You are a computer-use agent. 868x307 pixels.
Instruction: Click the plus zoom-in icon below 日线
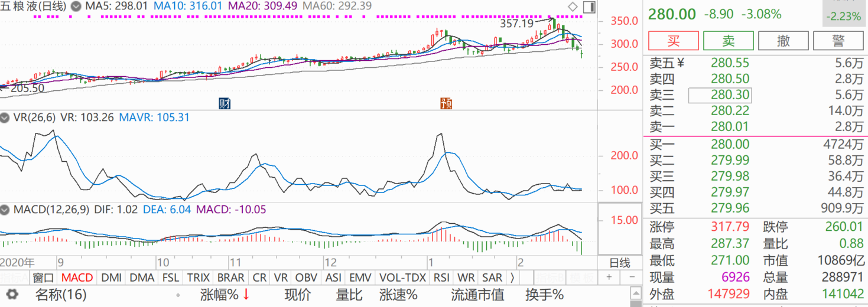tap(609, 277)
